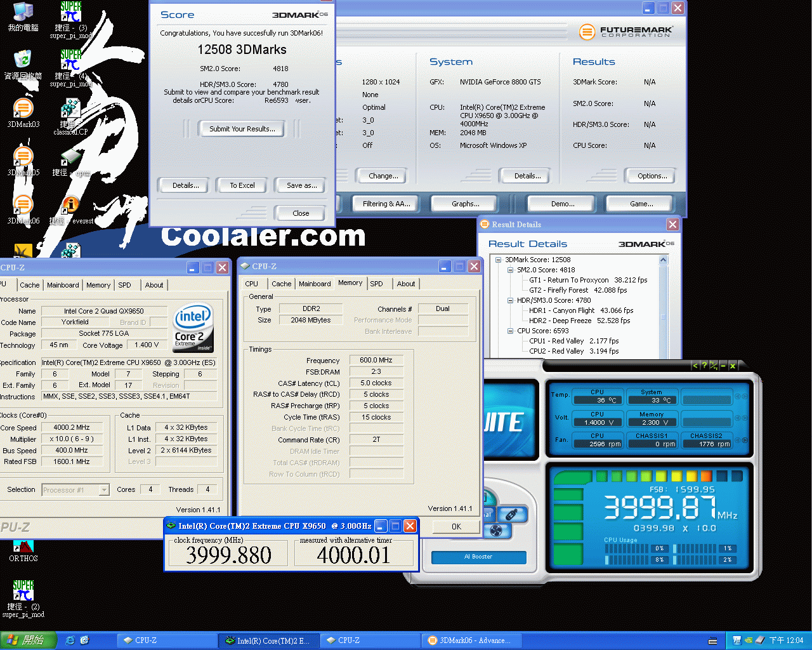The width and height of the screenshot is (812, 650).
Task: Click the AI Suite overclock bottle icon
Action: click(x=511, y=514)
